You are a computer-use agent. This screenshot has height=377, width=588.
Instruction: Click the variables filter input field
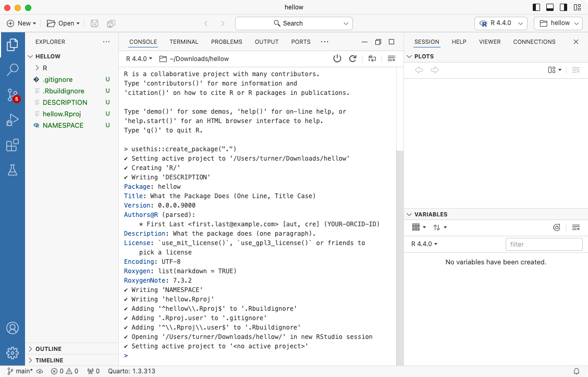point(544,244)
